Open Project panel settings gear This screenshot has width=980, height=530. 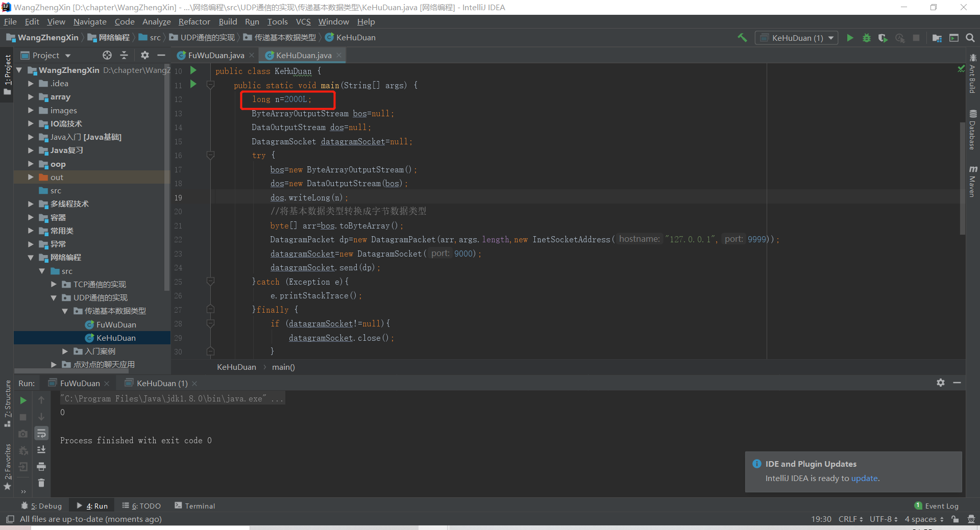145,55
